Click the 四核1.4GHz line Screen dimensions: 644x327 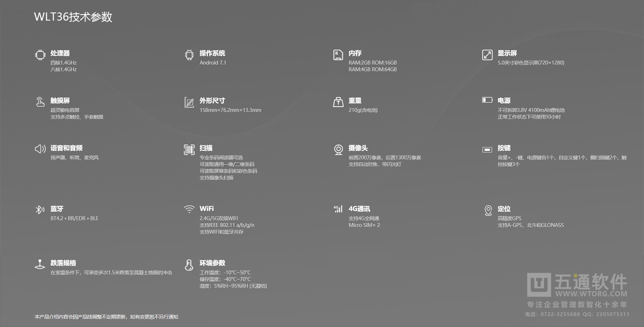coord(64,63)
